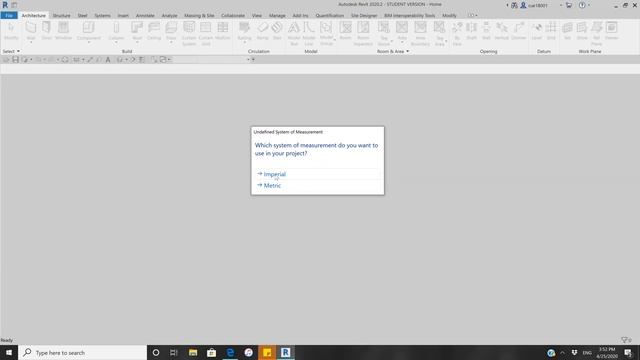Click the Windows taskbar search box
The width and height of the screenshot is (640, 360).
(82, 353)
